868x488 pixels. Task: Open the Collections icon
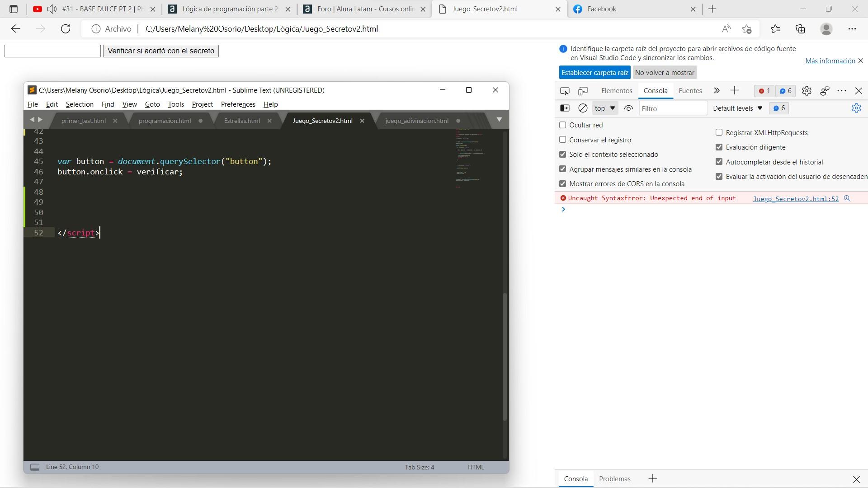pos(800,29)
